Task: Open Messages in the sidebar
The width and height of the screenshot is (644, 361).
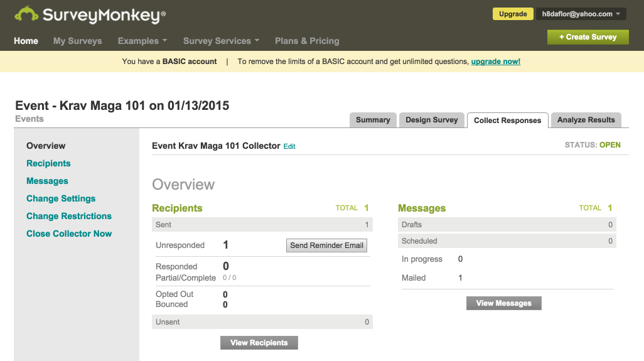Action: [x=47, y=181]
